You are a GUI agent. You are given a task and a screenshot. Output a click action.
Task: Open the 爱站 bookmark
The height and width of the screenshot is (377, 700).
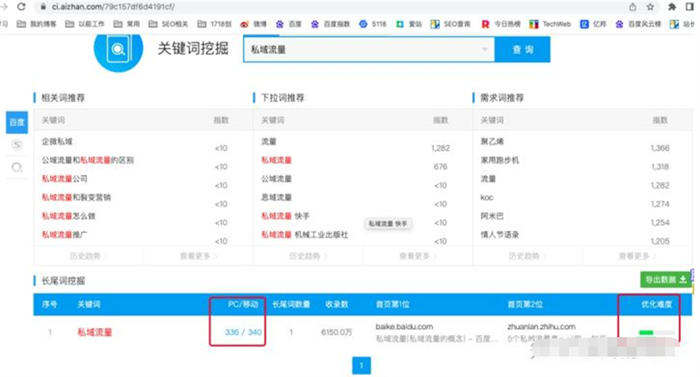(409, 24)
